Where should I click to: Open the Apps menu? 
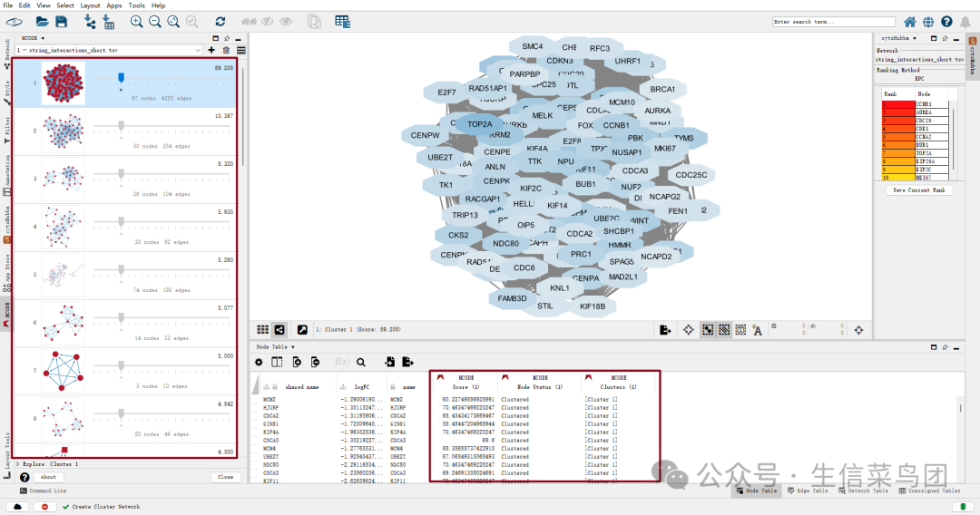(113, 5)
